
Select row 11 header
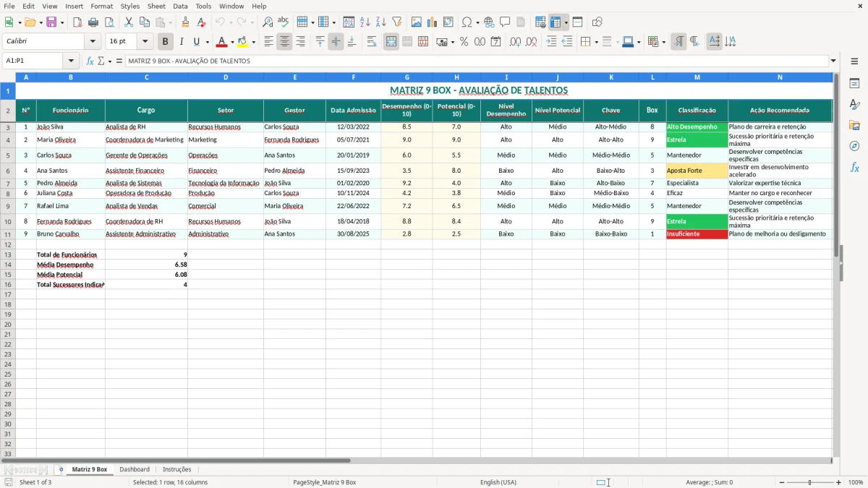[x=8, y=234]
